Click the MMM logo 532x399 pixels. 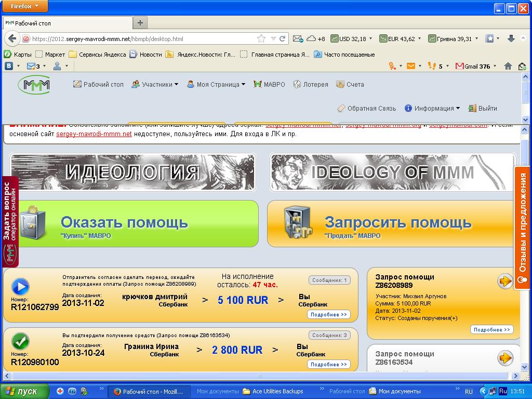pyautogui.click(x=34, y=85)
